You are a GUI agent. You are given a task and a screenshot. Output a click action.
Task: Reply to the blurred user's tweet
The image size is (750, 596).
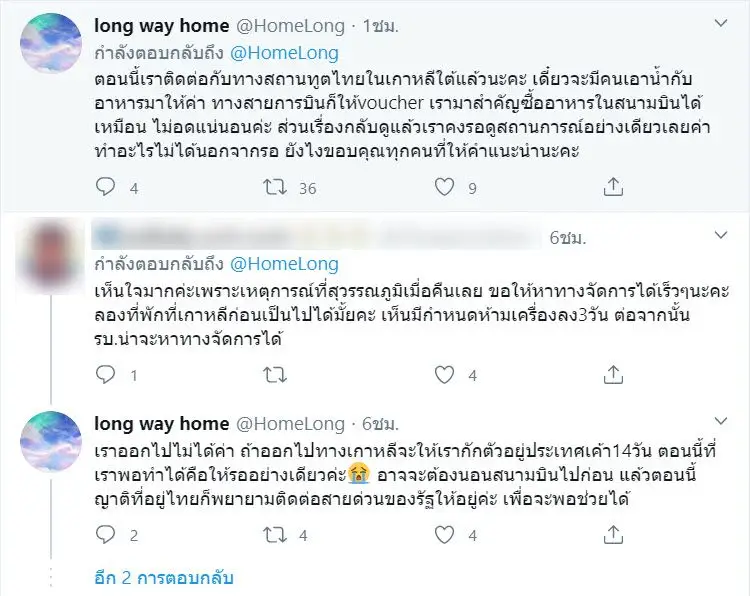[x=107, y=376]
